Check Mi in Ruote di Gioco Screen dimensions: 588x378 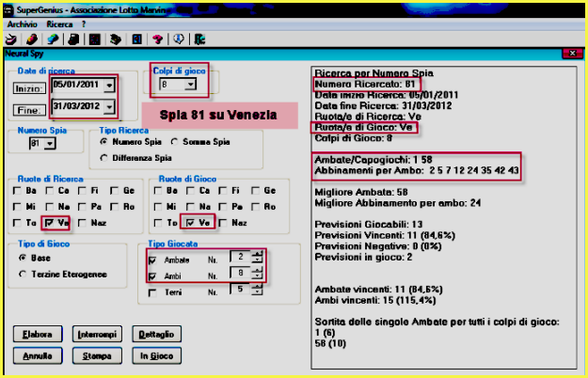tap(158, 207)
